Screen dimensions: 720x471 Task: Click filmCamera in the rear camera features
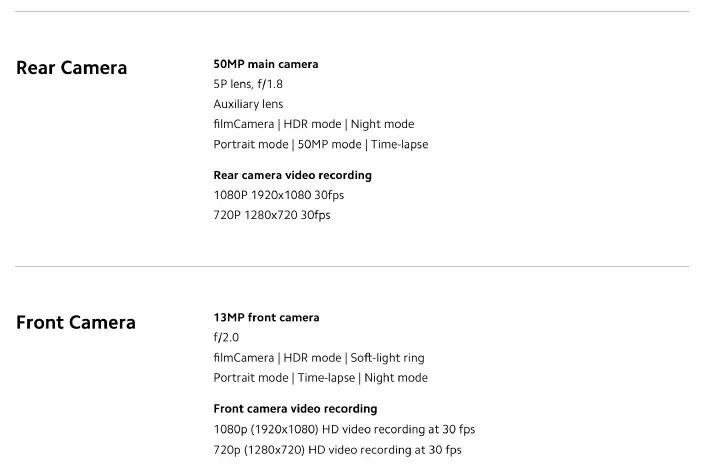tap(243, 124)
